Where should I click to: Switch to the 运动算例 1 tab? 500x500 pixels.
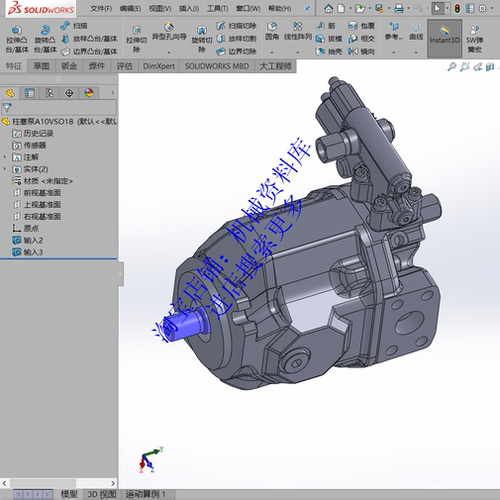[x=145, y=494]
